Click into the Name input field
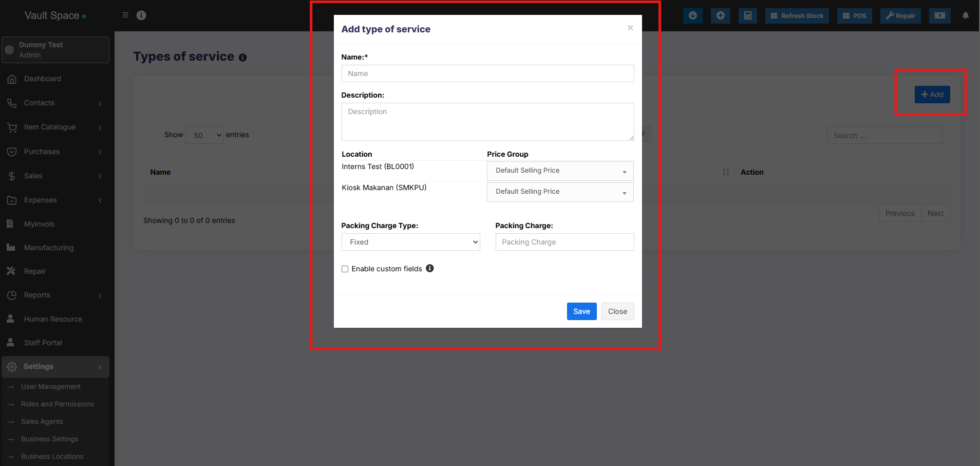Viewport: 980px width, 466px height. coord(487,73)
